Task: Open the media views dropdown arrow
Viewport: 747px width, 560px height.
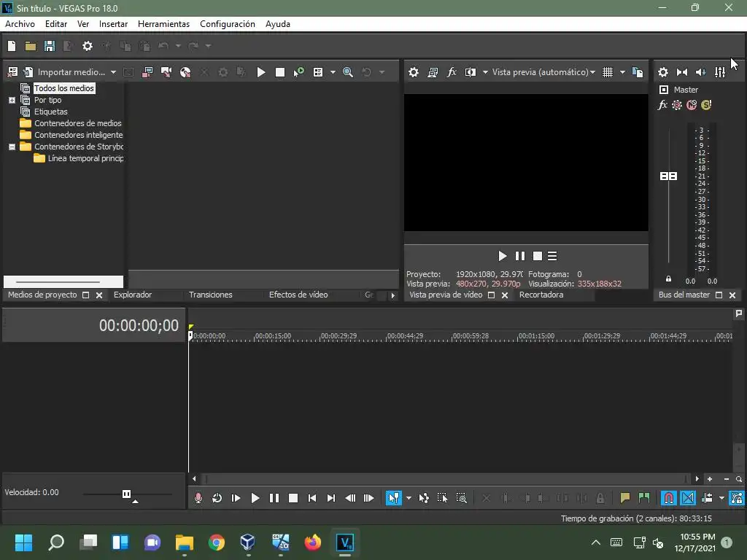Action: click(x=333, y=72)
